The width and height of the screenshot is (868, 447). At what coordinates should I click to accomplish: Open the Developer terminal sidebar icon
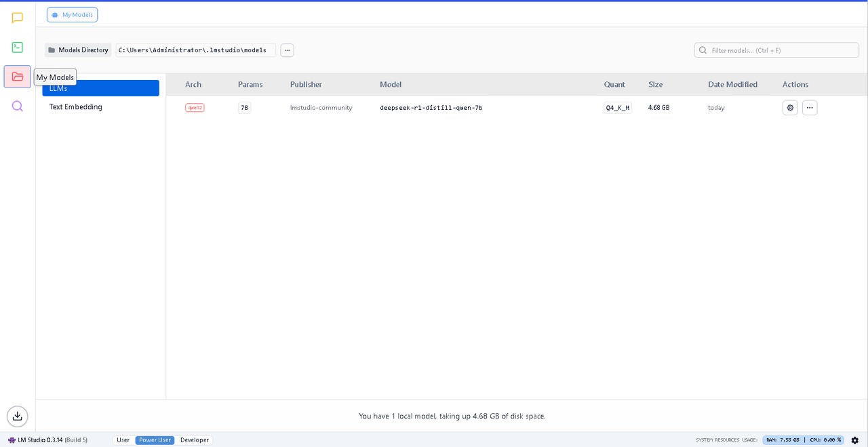pos(18,47)
